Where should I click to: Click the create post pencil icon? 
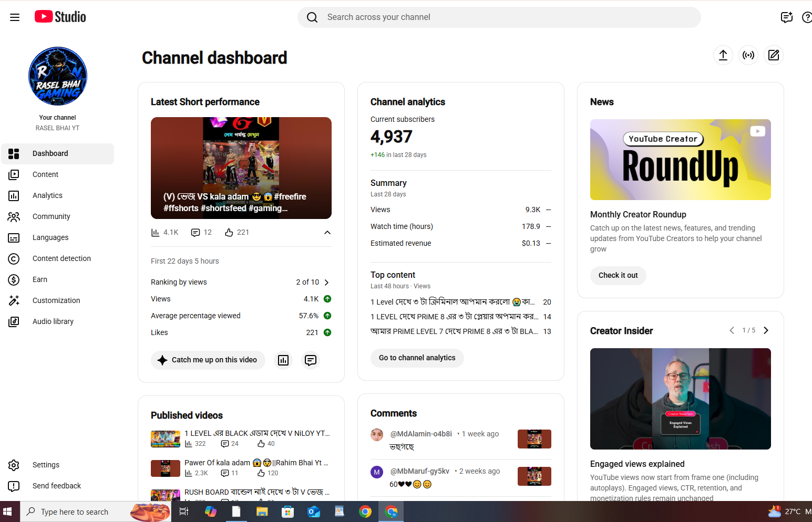click(x=774, y=55)
